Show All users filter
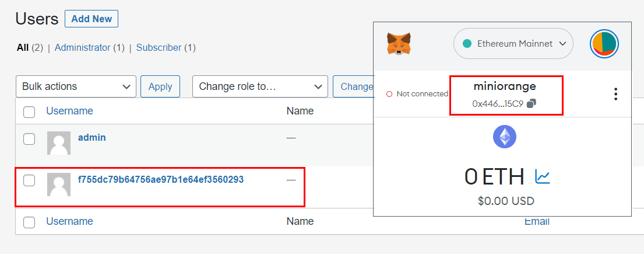The width and height of the screenshot is (644, 254). (23, 48)
